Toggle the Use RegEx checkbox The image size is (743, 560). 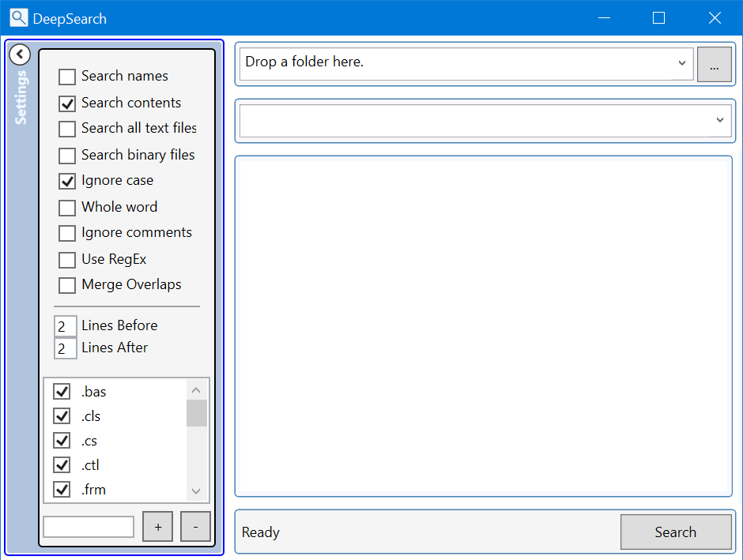pos(67,259)
